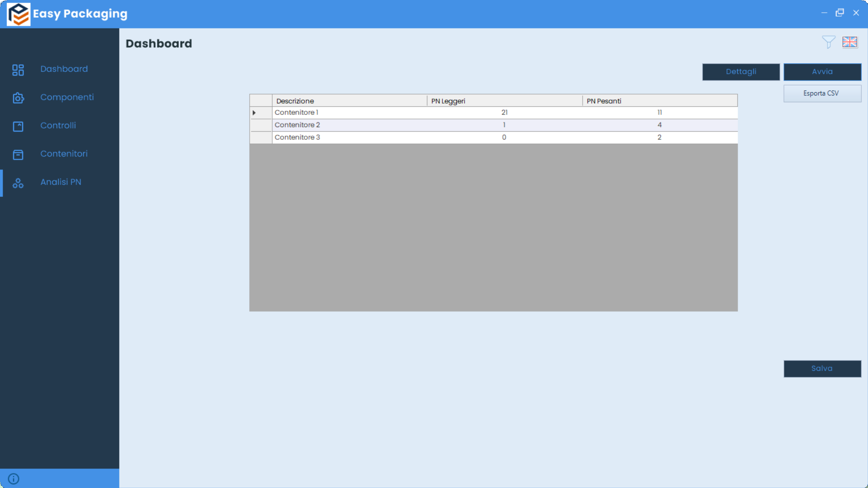
Task: Click the Dashboard grid icon in sidebar
Action: (18, 70)
